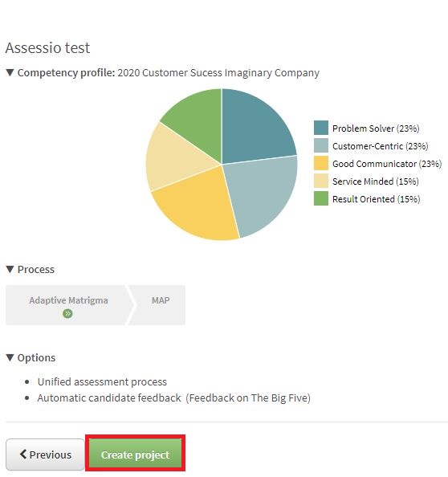Click the Create project button

click(x=136, y=455)
